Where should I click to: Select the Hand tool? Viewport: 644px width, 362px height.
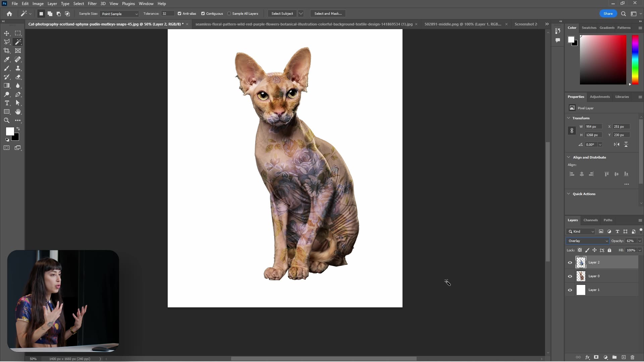click(18, 112)
